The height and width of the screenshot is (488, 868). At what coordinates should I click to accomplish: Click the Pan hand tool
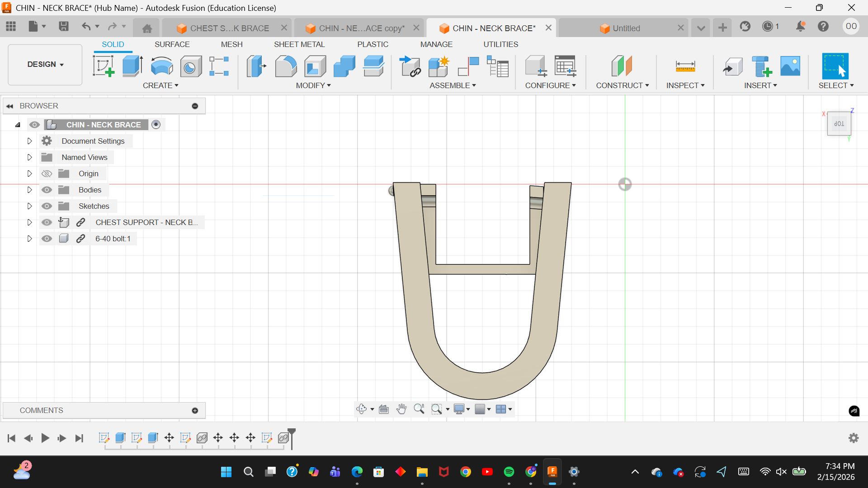[401, 409]
